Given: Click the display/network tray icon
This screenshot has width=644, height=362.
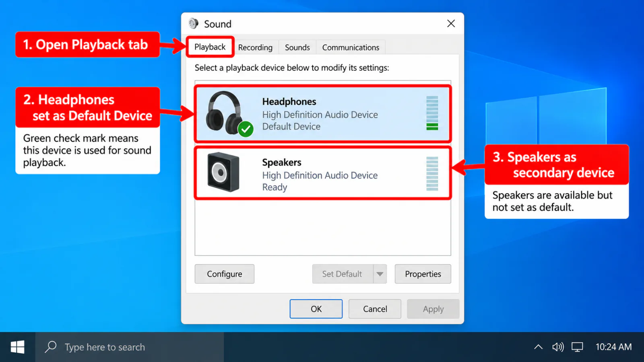Looking at the screenshot, I should click(577, 347).
